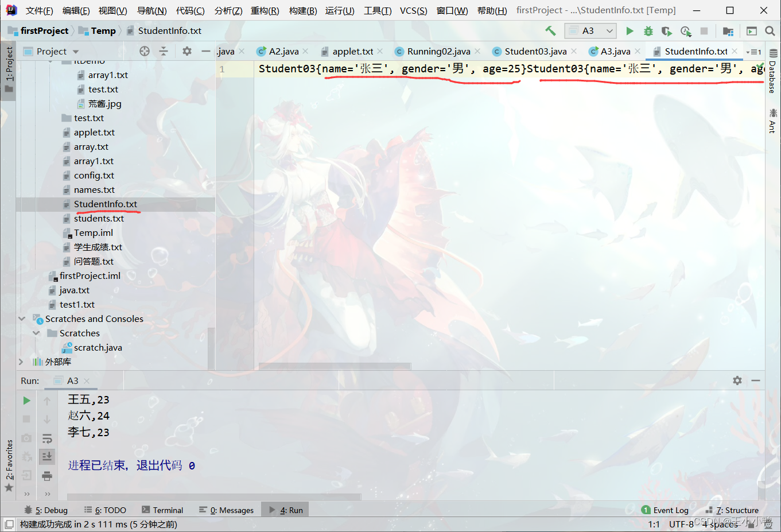Screen dimensions: 781x532
Task: Open Run panel settings gear
Action: tap(737, 380)
